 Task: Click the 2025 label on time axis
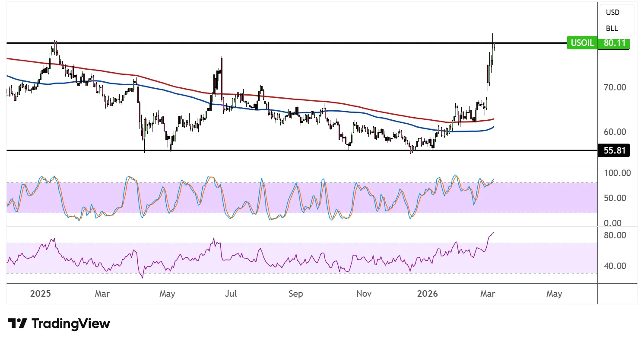tap(41, 294)
